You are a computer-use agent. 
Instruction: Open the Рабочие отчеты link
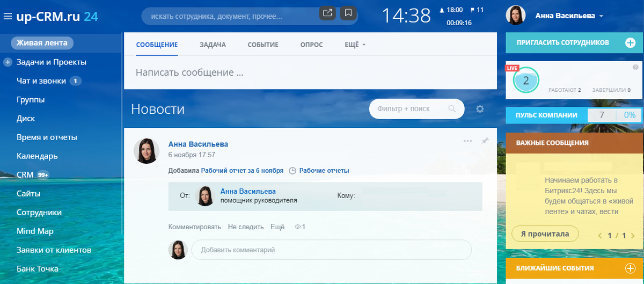(324, 171)
